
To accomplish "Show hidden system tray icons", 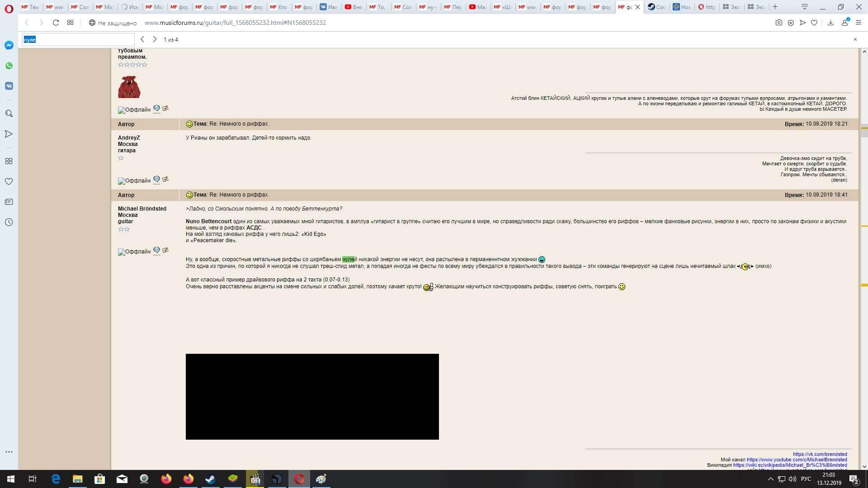I will [x=770, y=479].
